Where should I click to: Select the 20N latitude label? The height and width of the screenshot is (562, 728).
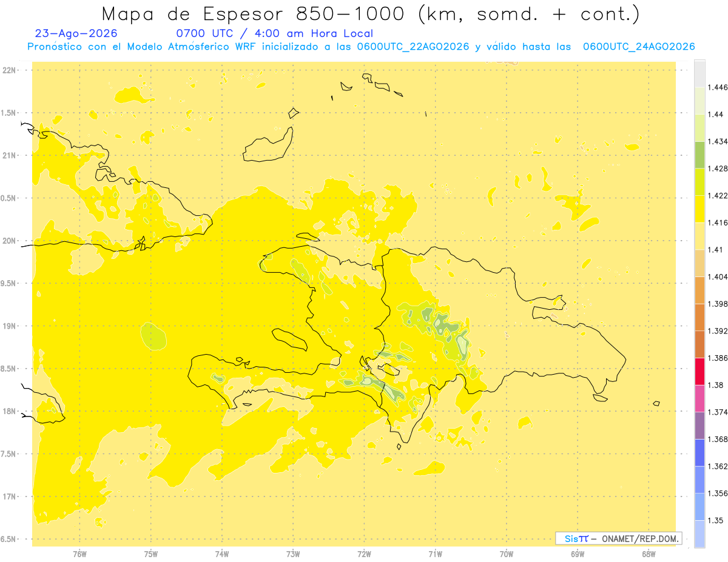tap(9, 241)
